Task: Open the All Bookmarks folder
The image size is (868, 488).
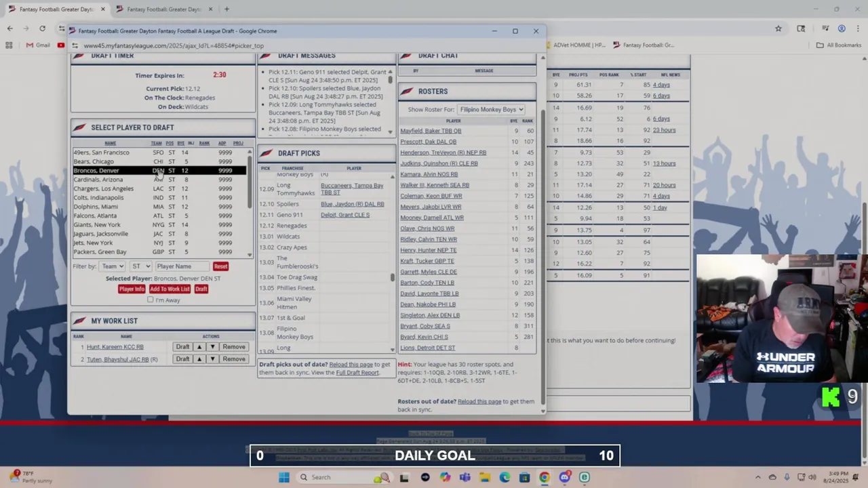Action: [839, 45]
